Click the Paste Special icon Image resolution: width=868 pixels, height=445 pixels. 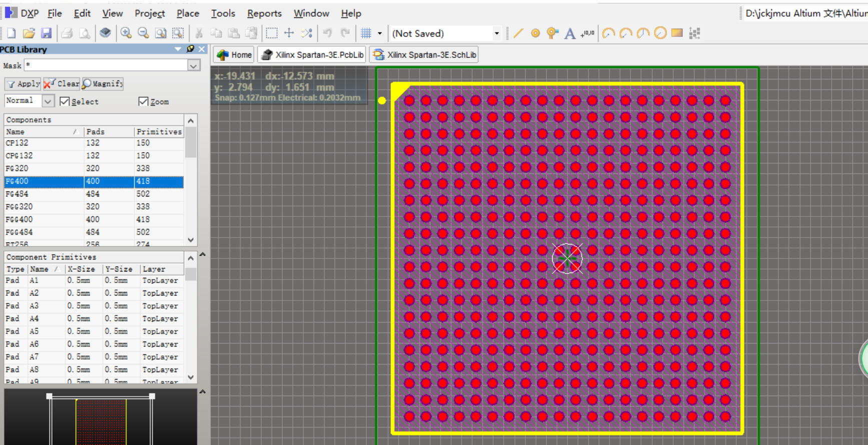pyautogui.click(x=251, y=33)
